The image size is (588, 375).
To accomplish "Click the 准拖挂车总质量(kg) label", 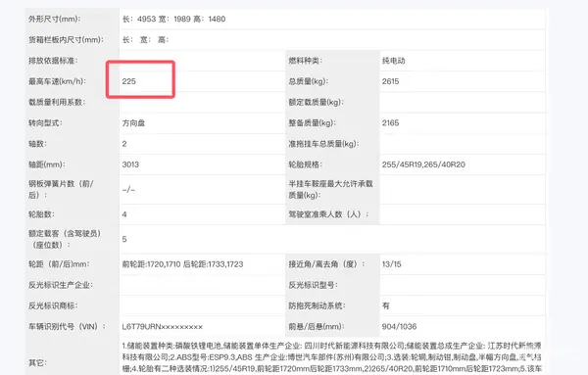I will click(323, 144).
